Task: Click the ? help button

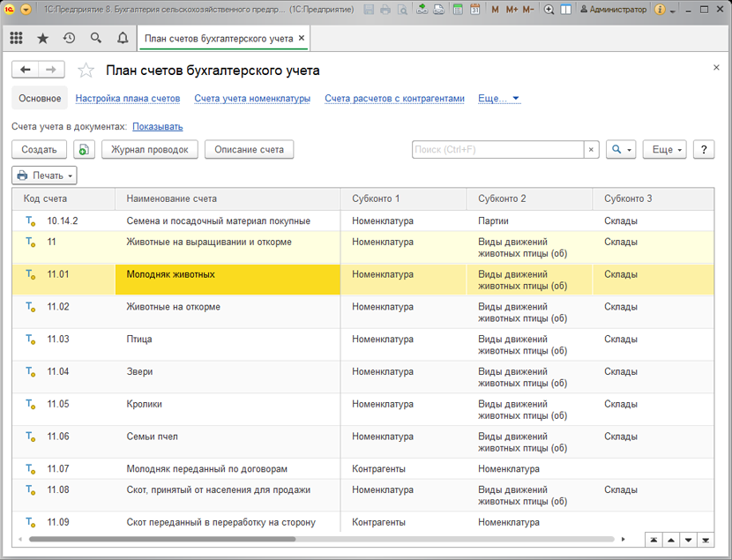Action: click(x=704, y=149)
